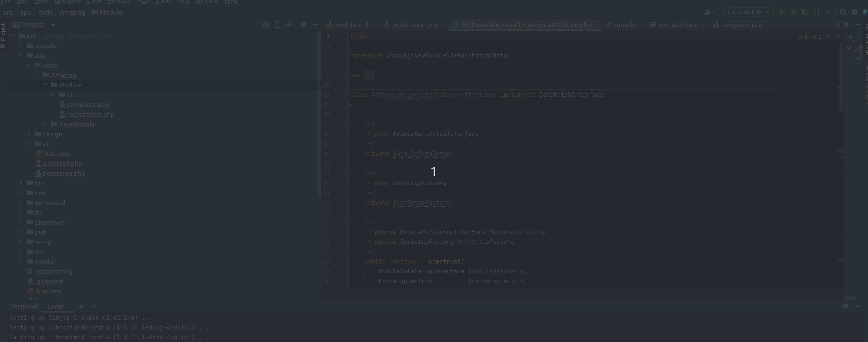Viewport: 868px width, 342px height.
Task: Click the Expand All icon in Project panel
Action: tap(277, 25)
